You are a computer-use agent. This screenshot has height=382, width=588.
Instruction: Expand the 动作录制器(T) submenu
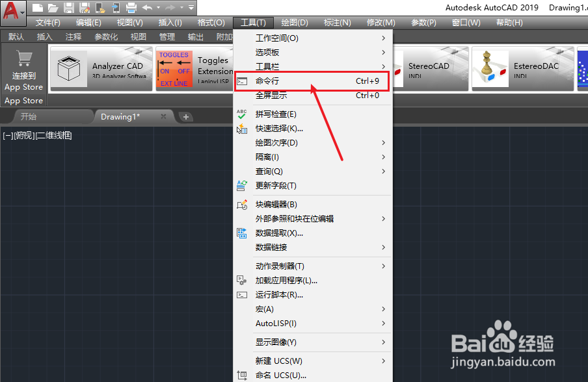pyautogui.click(x=313, y=266)
